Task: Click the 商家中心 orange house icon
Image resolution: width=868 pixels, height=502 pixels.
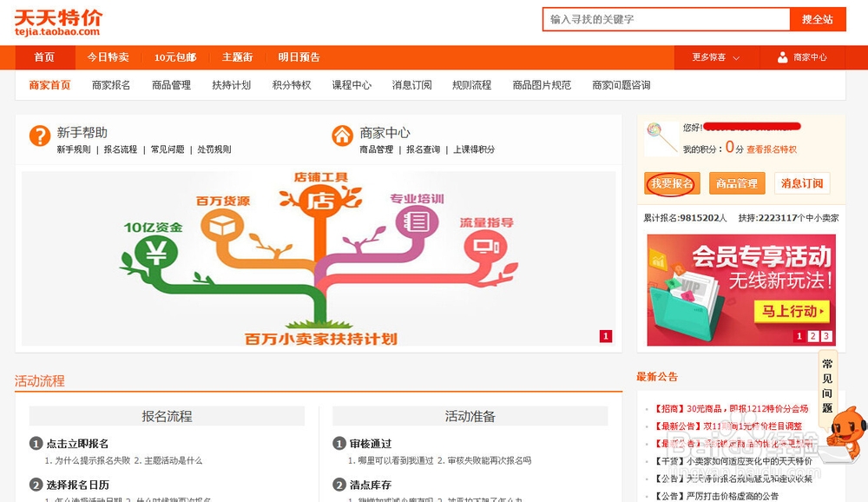Action: [342, 135]
